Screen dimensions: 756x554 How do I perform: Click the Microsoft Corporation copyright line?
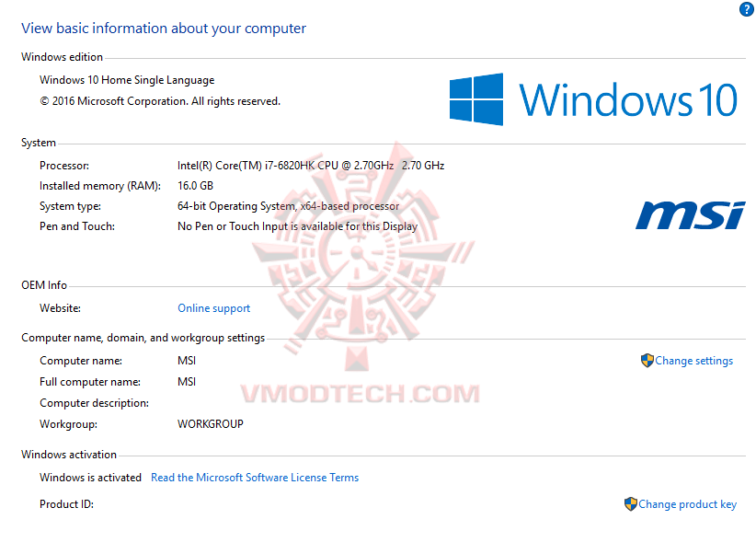160,101
